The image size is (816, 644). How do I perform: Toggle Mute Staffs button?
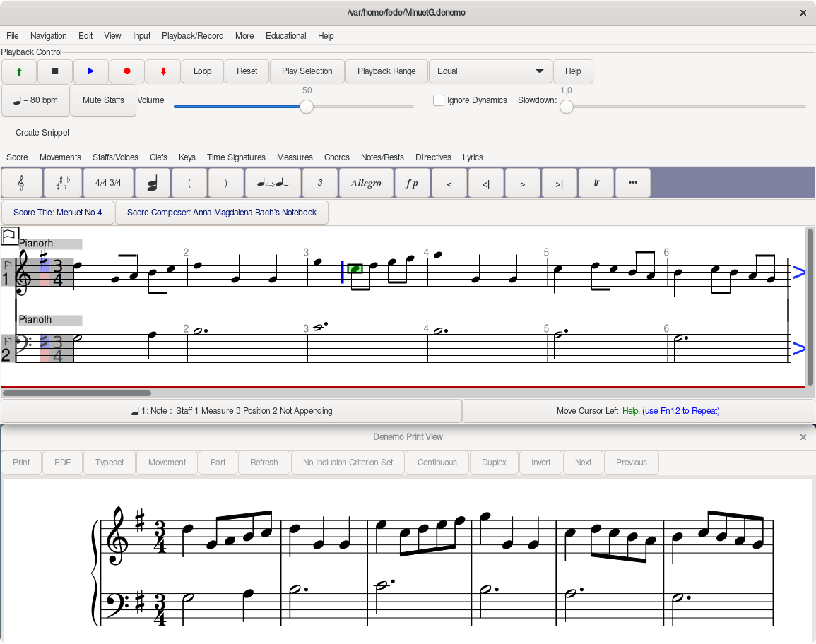103,100
